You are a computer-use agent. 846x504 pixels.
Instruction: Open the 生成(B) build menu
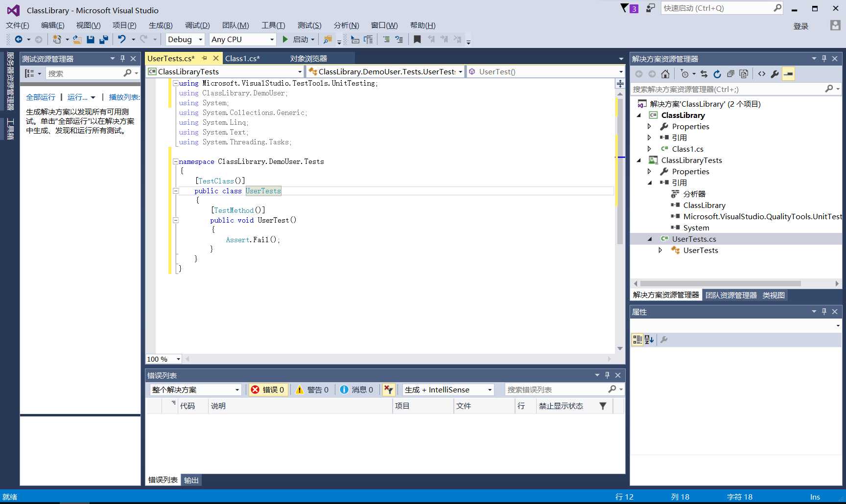(161, 25)
